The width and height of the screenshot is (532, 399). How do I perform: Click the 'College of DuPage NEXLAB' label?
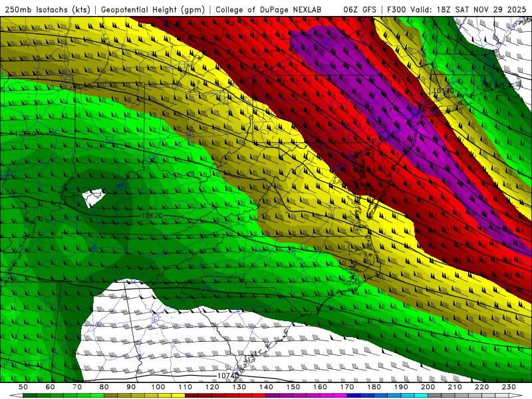coord(269,10)
